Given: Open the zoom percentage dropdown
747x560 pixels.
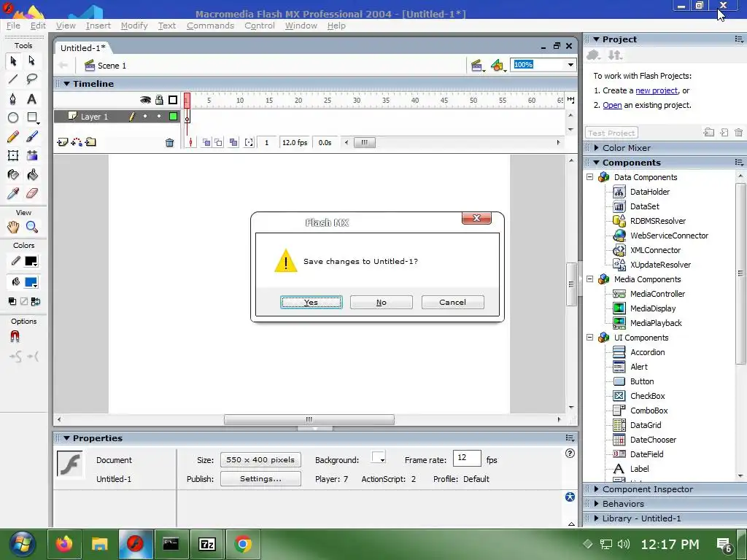Looking at the screenshot, I should click(570, 65).
